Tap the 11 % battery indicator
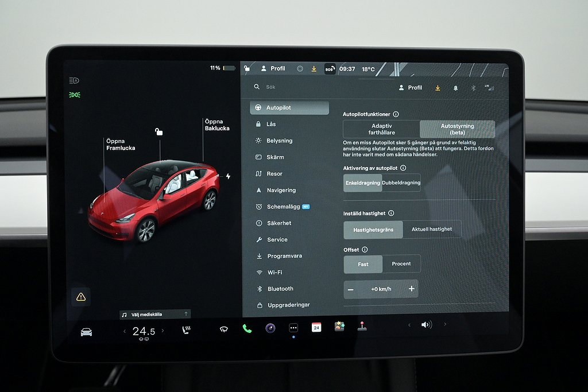 [223, 68]
